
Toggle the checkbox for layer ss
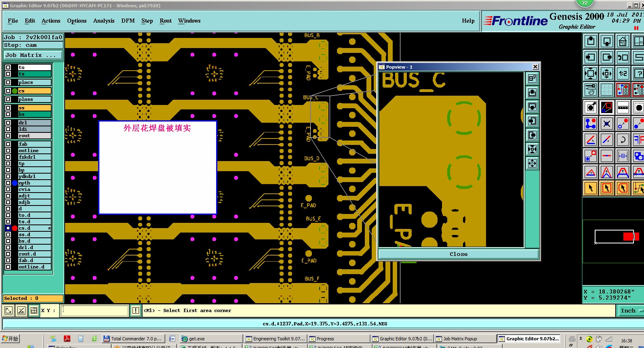point(8,108)
